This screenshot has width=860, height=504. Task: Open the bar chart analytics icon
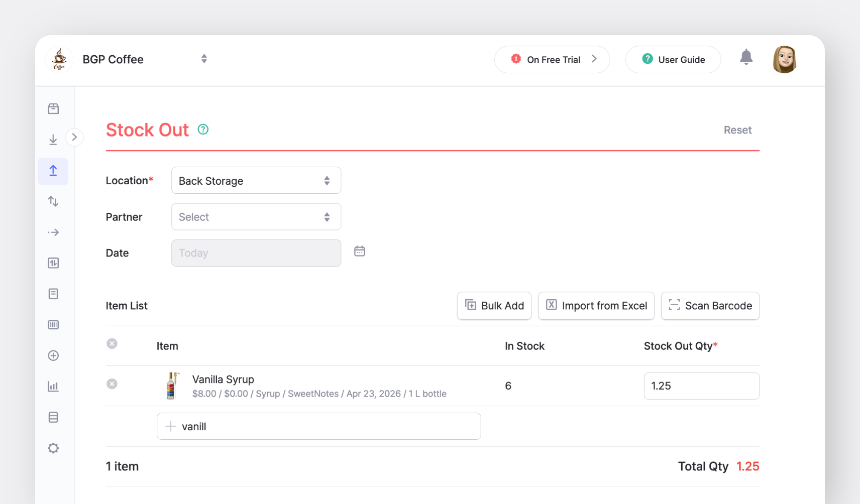click(53, 387)
